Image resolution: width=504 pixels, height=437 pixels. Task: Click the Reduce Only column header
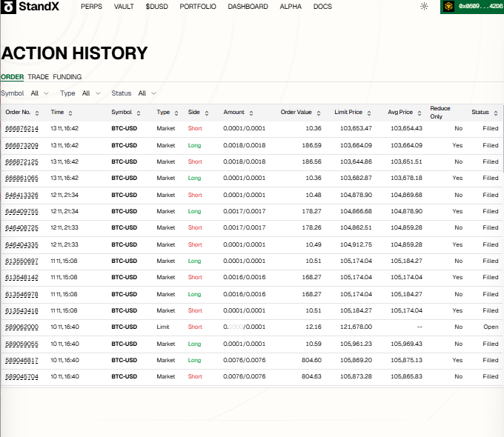[x=440, y=113]
